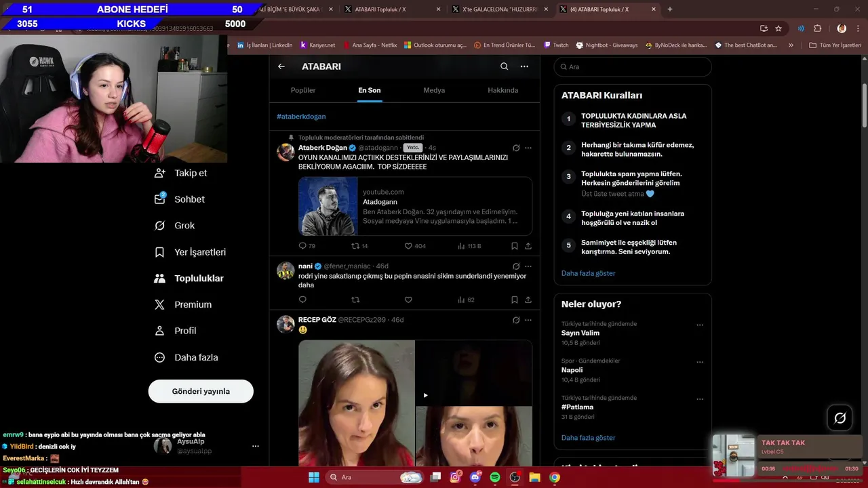Play the video in RECEP GÖZ's post
The image size is (868, 488).
click(x=425, y=395)
